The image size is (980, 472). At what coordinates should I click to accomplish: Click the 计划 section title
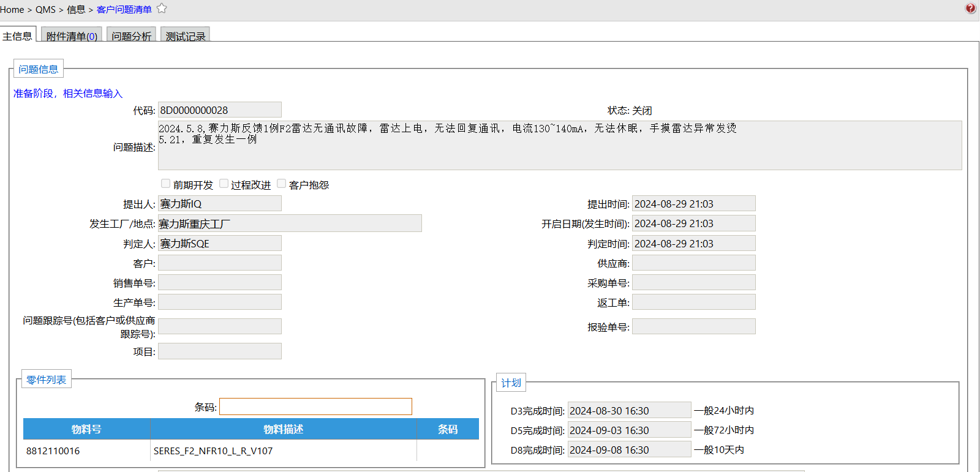511,383
